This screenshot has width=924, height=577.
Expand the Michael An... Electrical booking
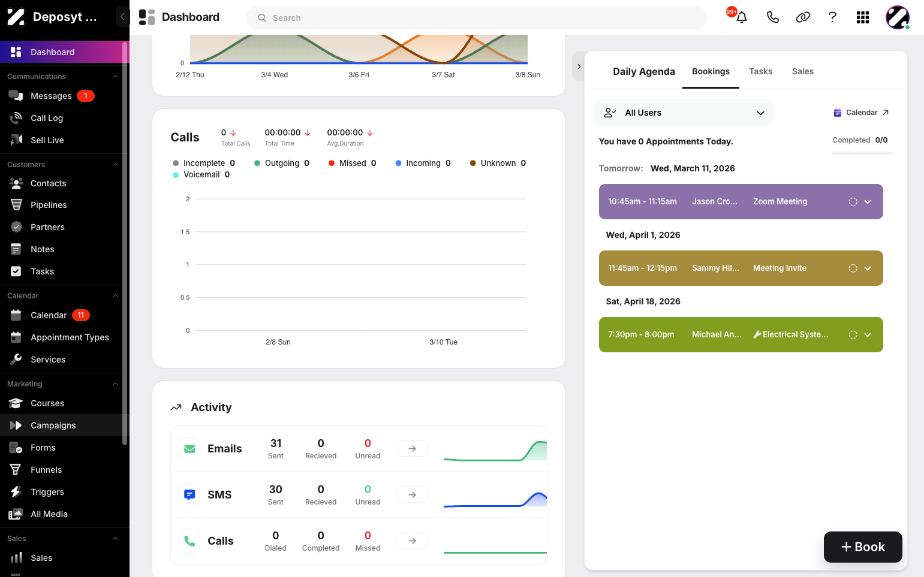[868, 335]
